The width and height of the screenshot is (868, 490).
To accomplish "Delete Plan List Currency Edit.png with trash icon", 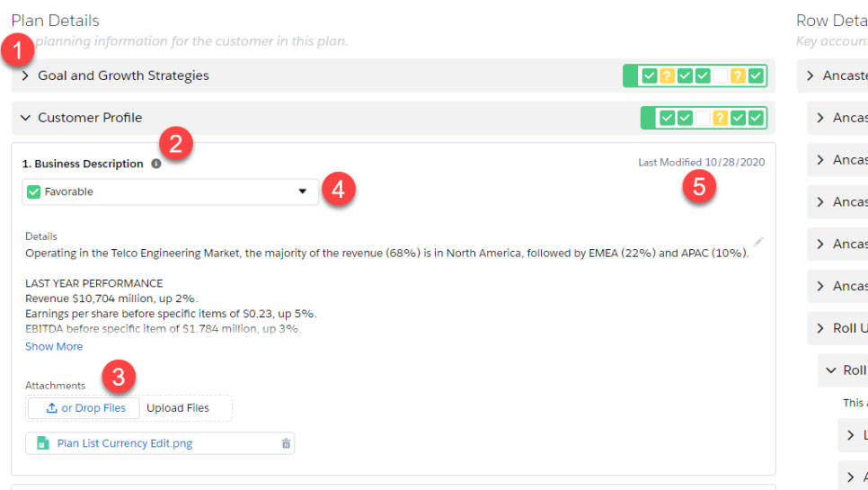I will 286,443.
